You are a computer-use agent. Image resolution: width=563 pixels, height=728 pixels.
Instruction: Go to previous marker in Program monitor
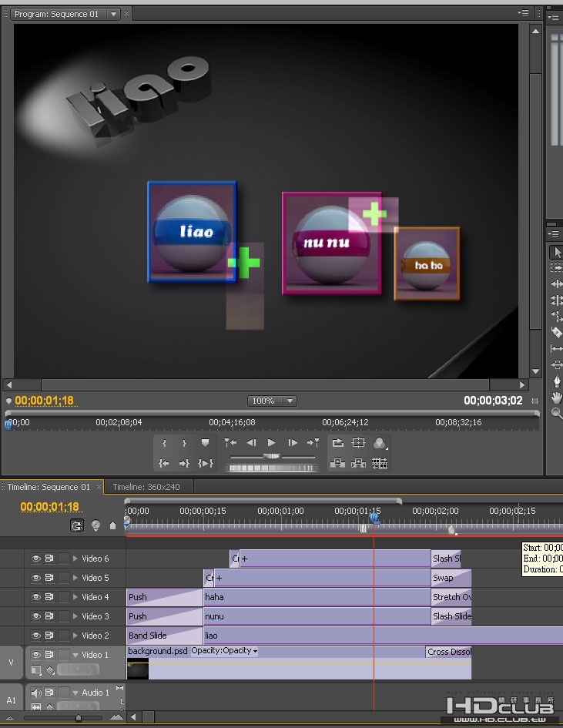coord(230,443)
